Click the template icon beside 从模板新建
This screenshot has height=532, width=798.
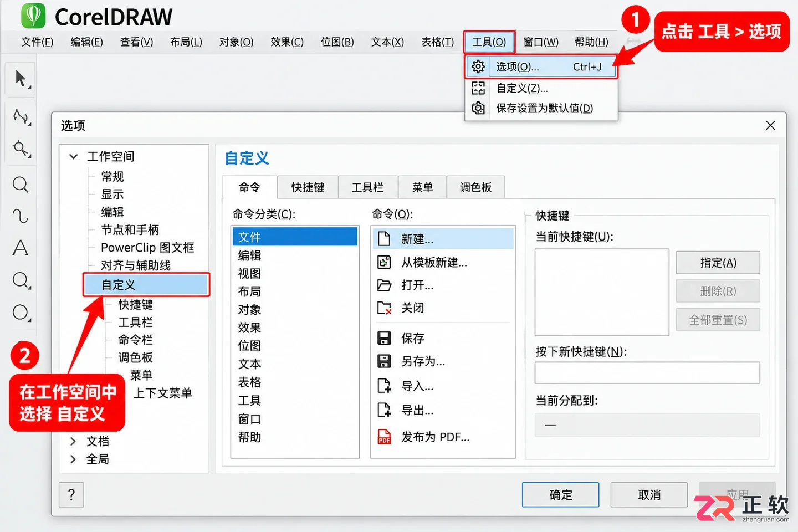click(384, 262)
